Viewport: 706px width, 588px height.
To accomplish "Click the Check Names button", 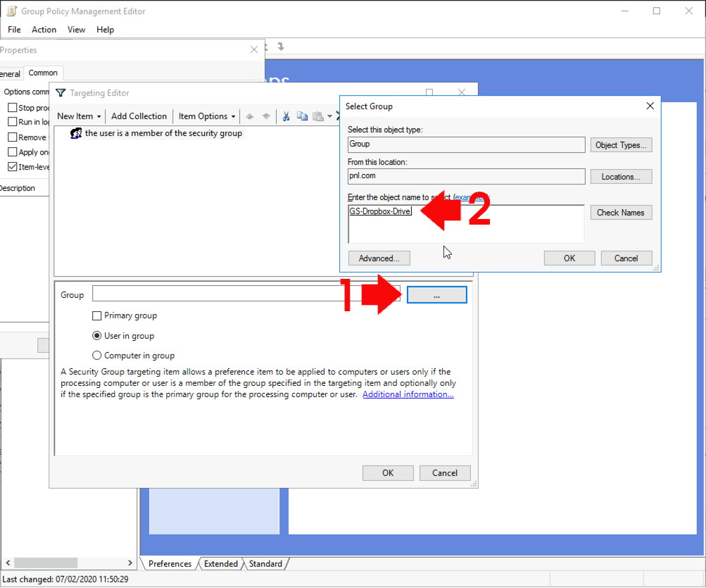I will click(x=621, y=212).
